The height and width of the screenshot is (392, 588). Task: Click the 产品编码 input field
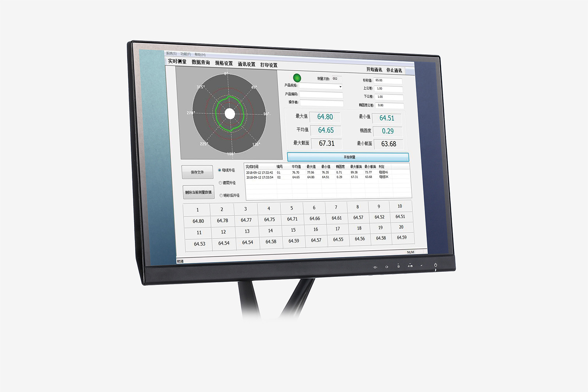[321, 95]
